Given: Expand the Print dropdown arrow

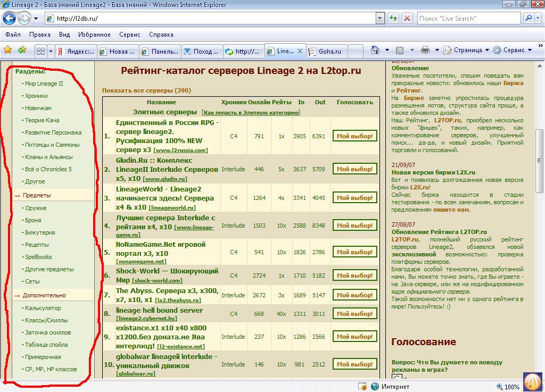Looking at the screenshot, I should click(437, 51).
